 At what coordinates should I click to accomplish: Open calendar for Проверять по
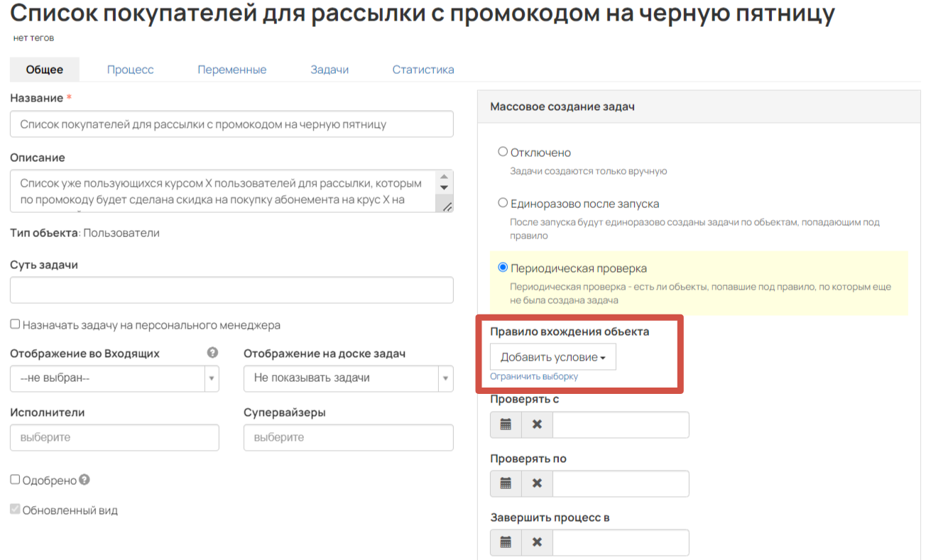pos(506,483)
